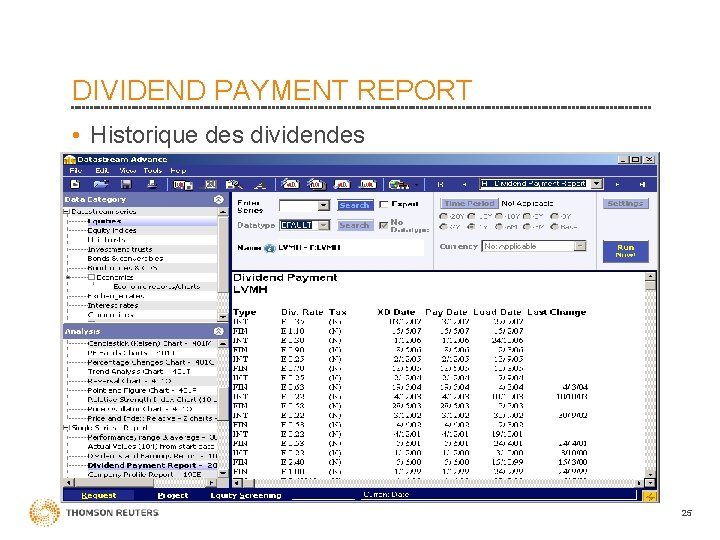Click the Run Now button
This screenshot has width=720, height=540.
[625, 251]
